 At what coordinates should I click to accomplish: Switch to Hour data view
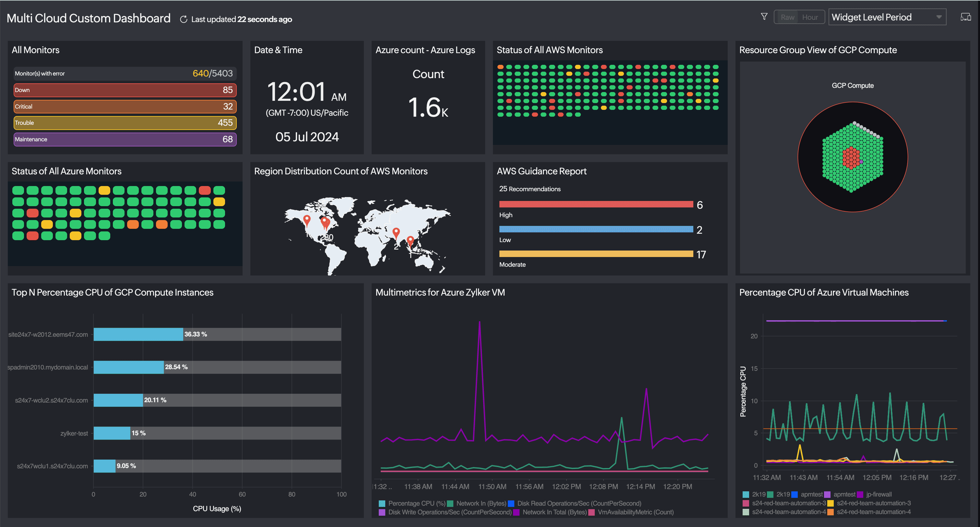[811, 17]
